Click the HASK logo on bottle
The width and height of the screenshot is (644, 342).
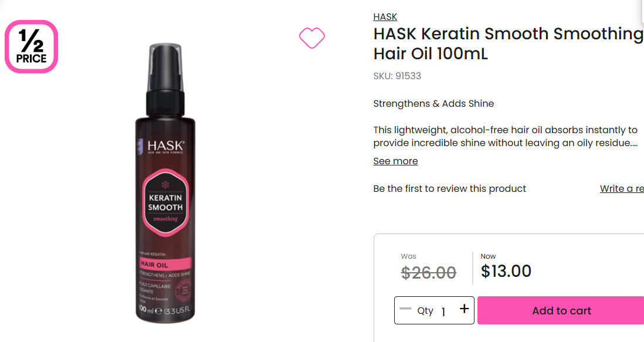pos(165,146)
